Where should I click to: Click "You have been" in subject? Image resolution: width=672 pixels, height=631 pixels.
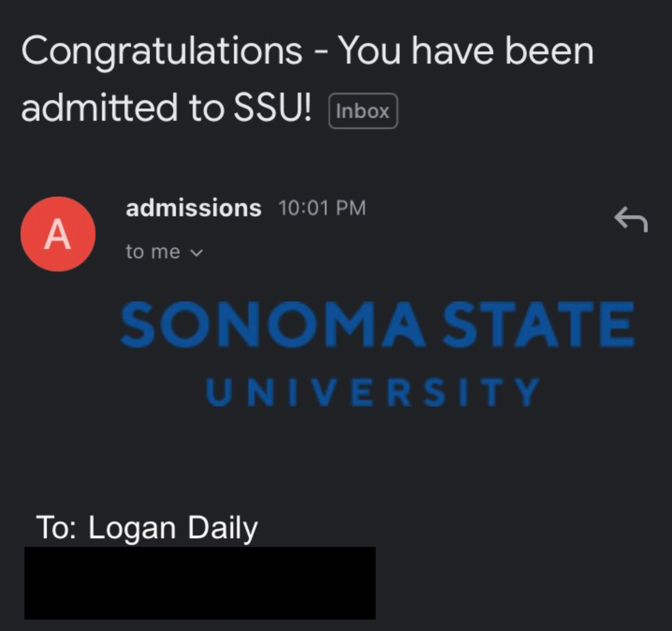coord(466,51)
